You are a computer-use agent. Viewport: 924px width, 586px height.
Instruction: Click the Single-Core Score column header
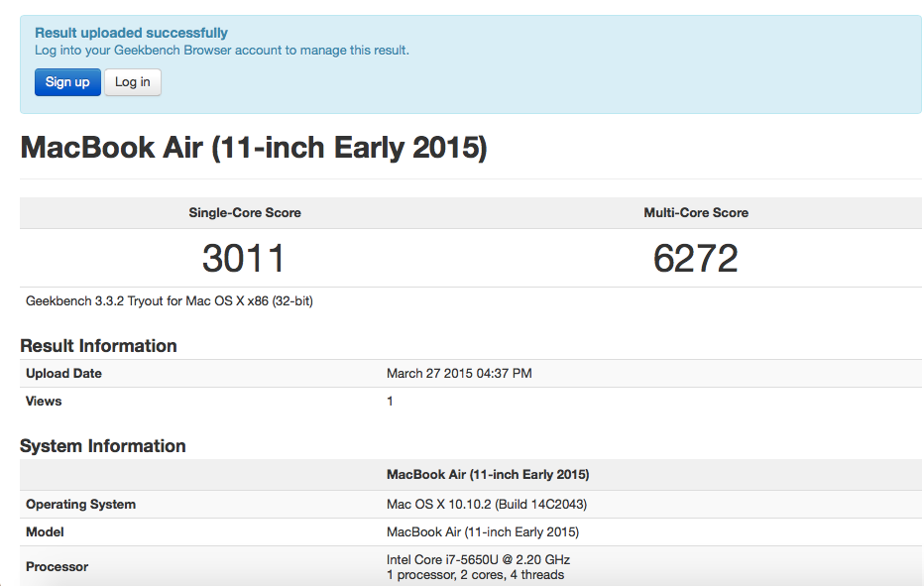pyautogui.click(x=245, y=213)
